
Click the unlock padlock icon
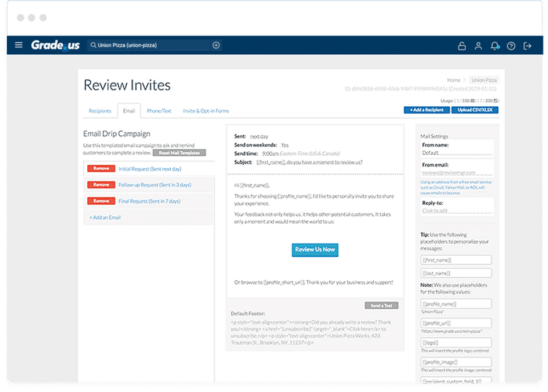click(462, 46)
